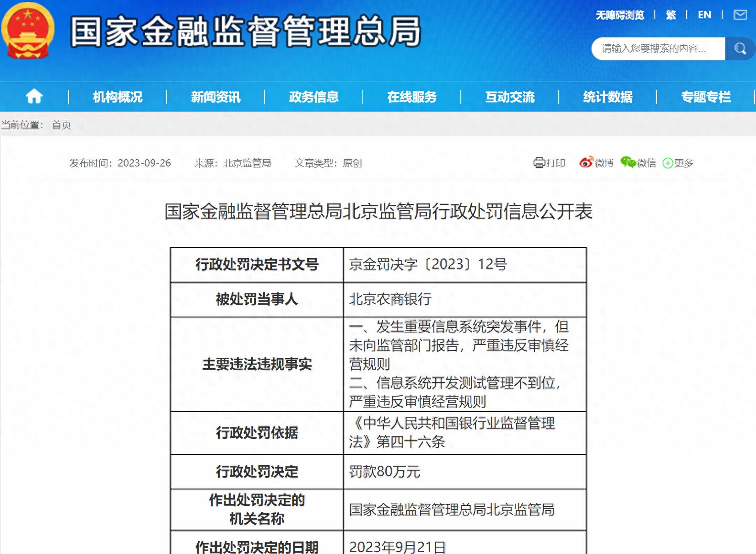Open 统计数据 menu
This screenshot has width=756, height=554.
(608, 97)
